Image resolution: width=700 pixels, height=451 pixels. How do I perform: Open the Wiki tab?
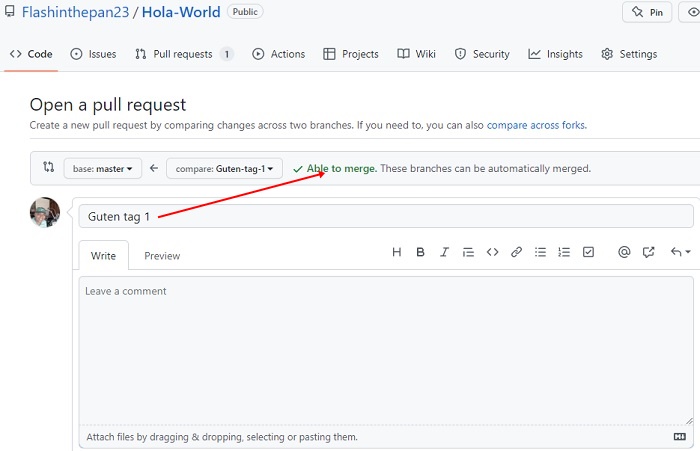tap(417, 54)
